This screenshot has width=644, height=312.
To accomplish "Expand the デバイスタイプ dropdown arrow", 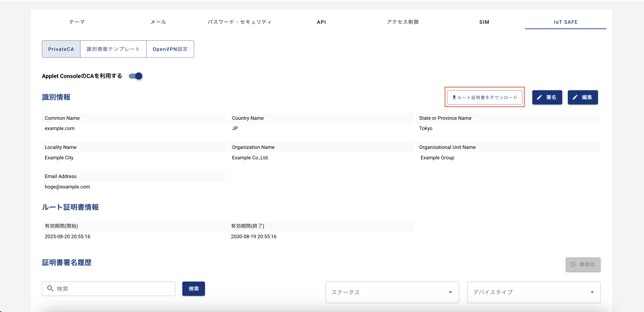I will tap(592, 292).
